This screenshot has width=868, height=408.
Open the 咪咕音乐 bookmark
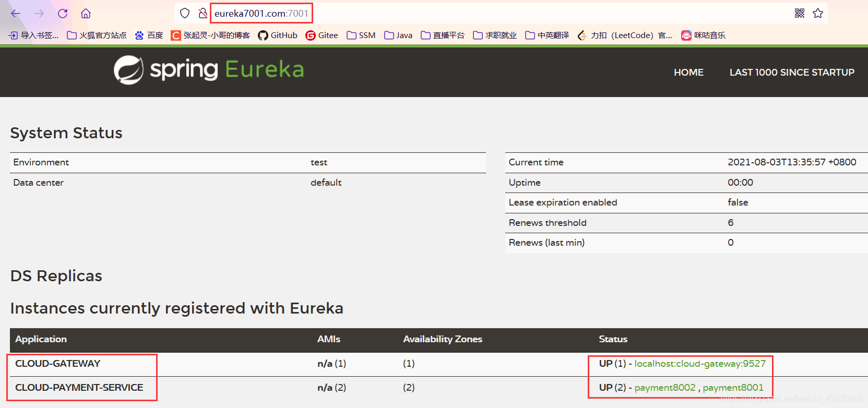[703, 35]
